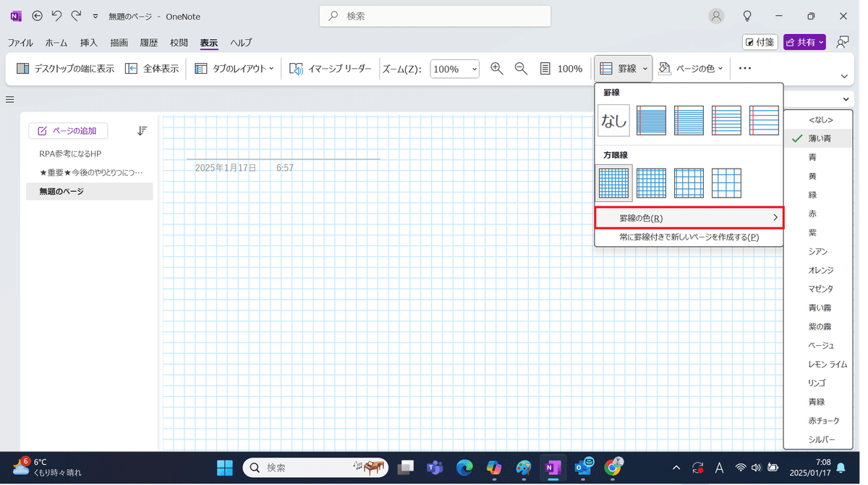Enable 常に罫線付きで新しいページを作成する option

(689, 237)
